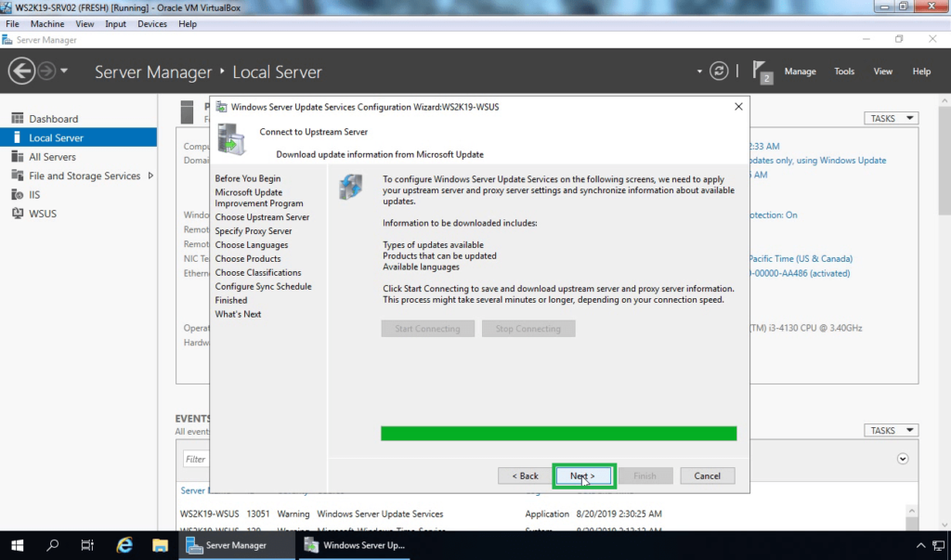The height and width of the screenshot is (560, 951).
Task: Open File Explorer from taskbar
Action: (160, 545)
